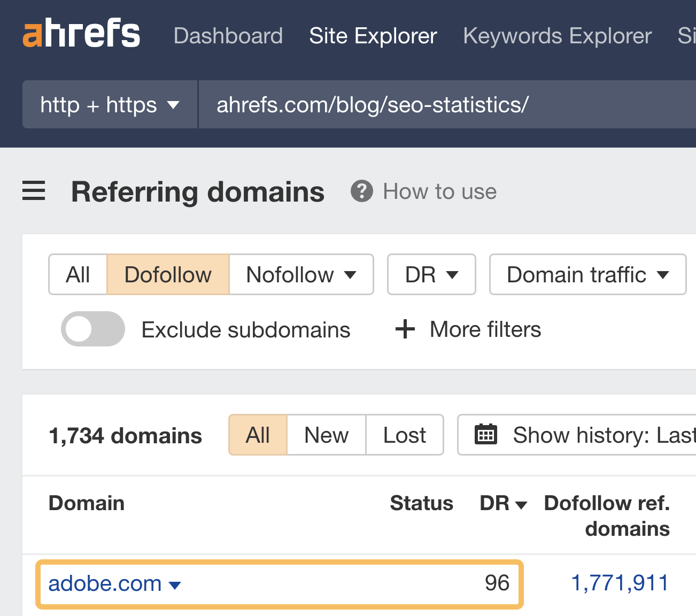Click the calendar icon beside Show history

coord(485,435)
